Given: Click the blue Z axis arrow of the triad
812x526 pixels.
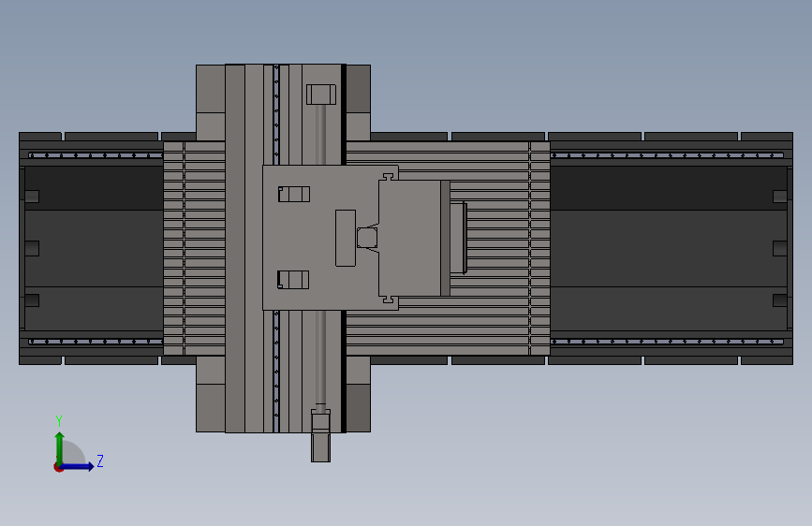Looking at the screenshot, I should coord(78,466).
